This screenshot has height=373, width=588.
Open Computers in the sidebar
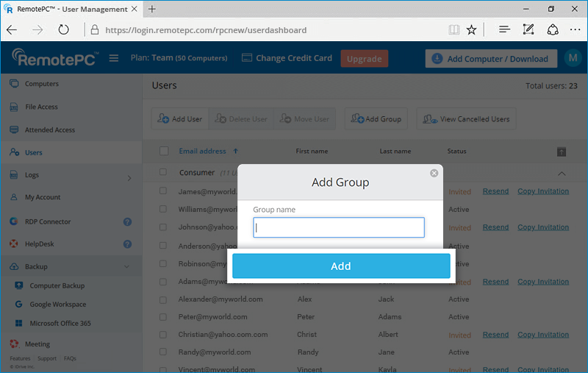[41, 84]
